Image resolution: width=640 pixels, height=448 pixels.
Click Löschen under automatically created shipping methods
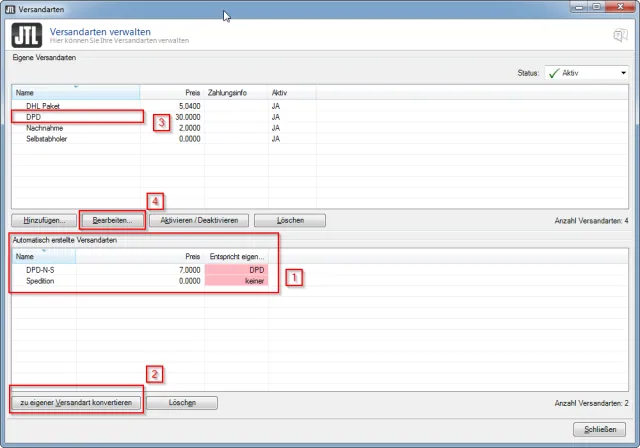click(182, 403)
